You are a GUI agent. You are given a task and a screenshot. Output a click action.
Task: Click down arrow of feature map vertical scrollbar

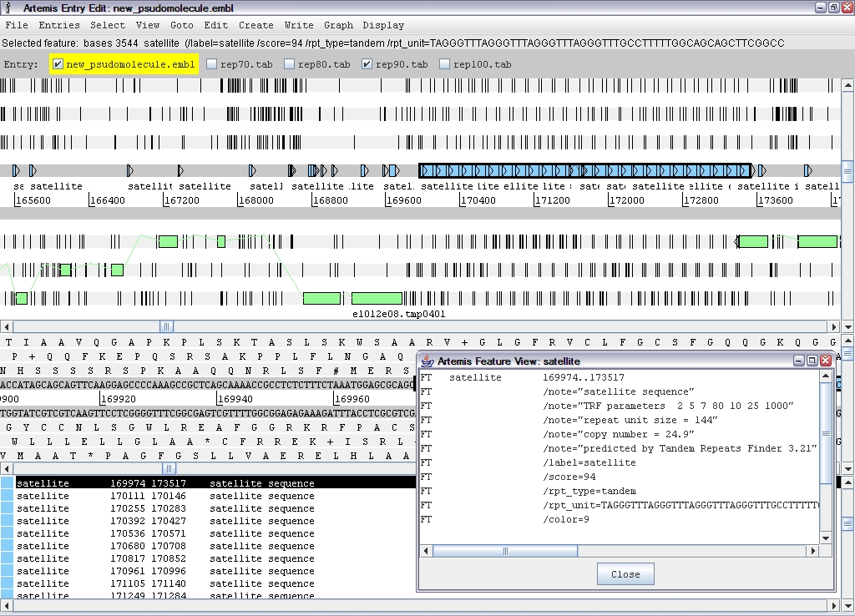pyautogui.click(x=848, y=326)
